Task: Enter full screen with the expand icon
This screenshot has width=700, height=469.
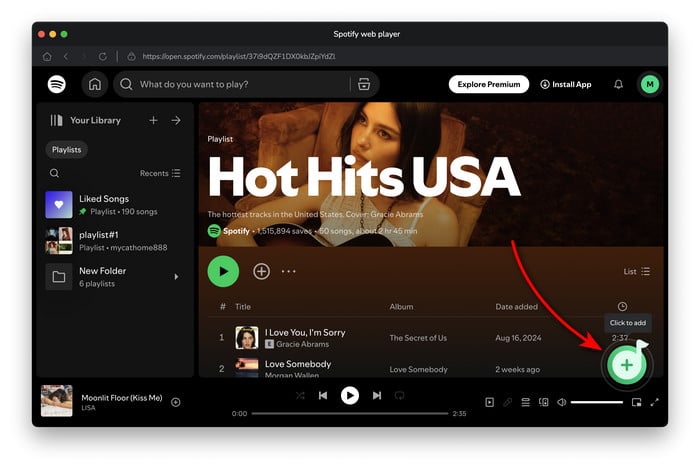Action: pos(654,403)
